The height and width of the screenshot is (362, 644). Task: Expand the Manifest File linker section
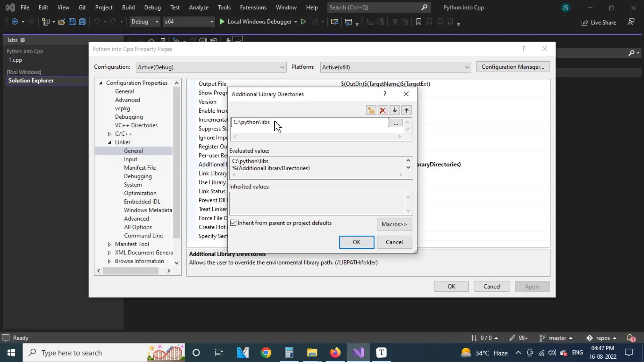(x=140, y=168)
